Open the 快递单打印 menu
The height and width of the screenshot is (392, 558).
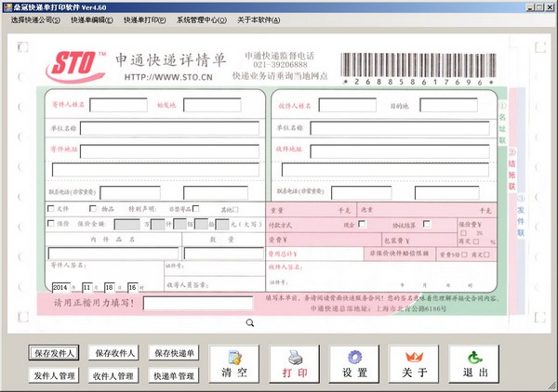pyautogui.click(x=144, y=20)
